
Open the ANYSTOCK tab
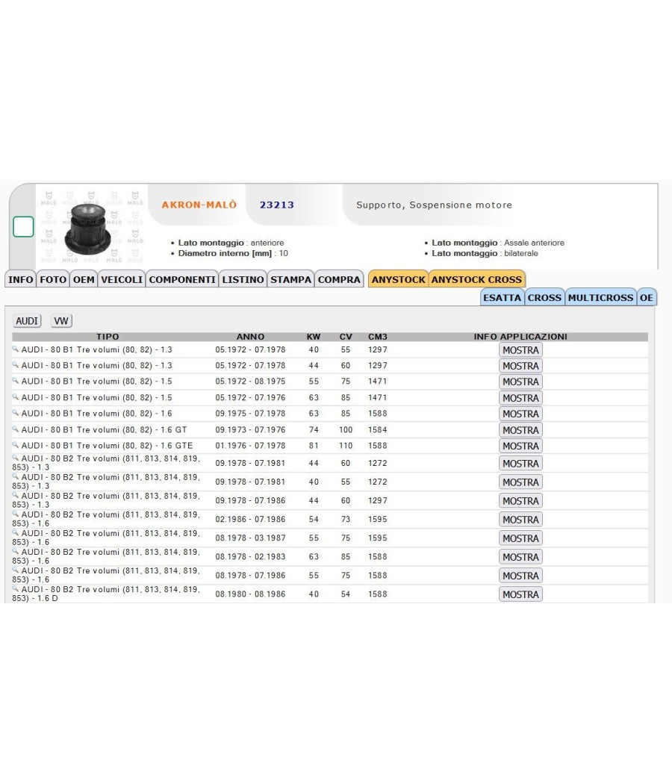[399, 279]
